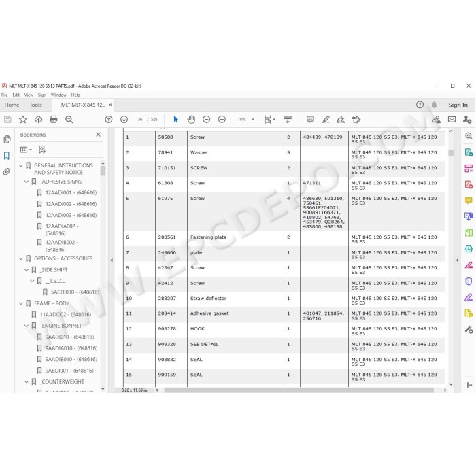Open the More Tools wrench icon
Screen dimensions: 476x476
[x=469, y=329]
